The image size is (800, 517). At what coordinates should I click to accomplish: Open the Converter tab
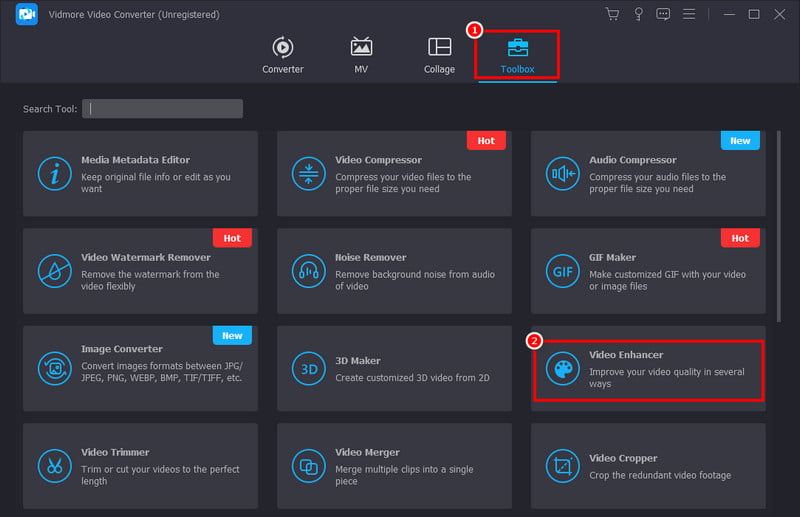(x=283, y=55)
